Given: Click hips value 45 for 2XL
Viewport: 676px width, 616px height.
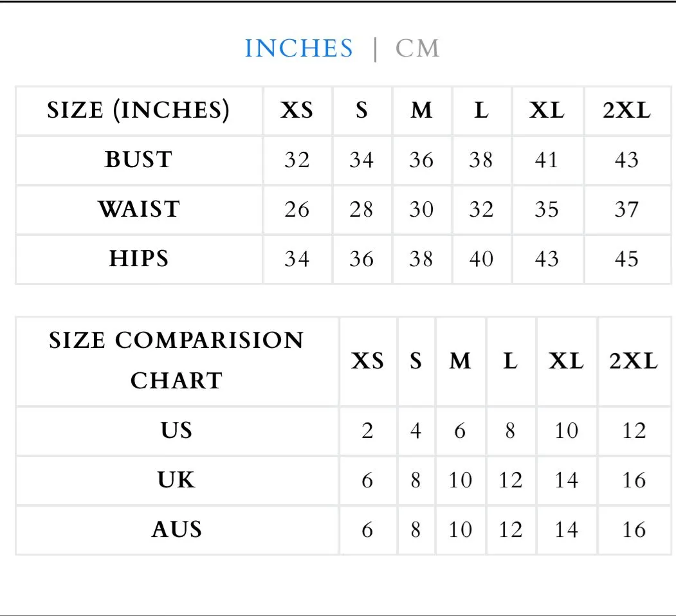Looking at the screenshot, I should click(626, 259).
